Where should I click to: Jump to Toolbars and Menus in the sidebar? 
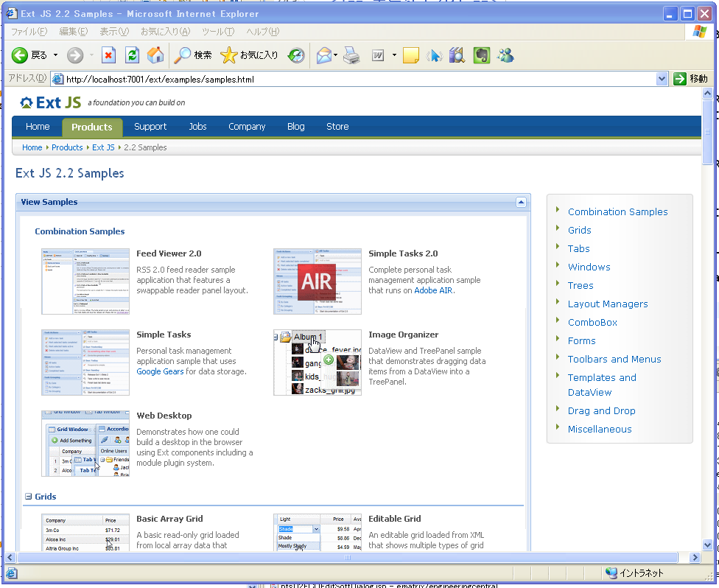614,359
